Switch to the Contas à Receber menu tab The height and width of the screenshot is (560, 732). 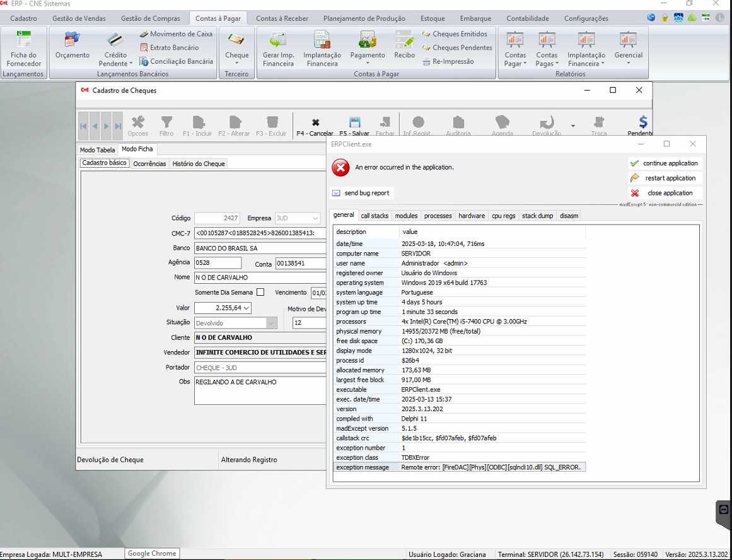point(282,18)
